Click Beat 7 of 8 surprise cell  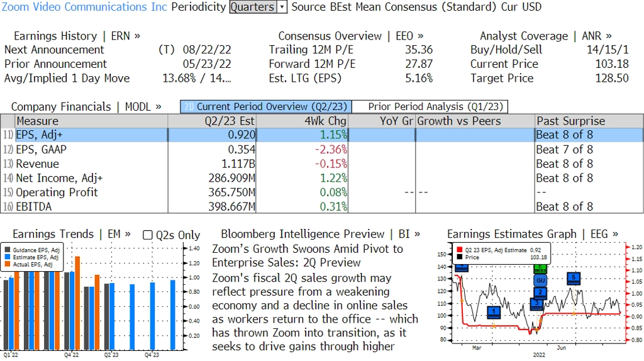565,150
